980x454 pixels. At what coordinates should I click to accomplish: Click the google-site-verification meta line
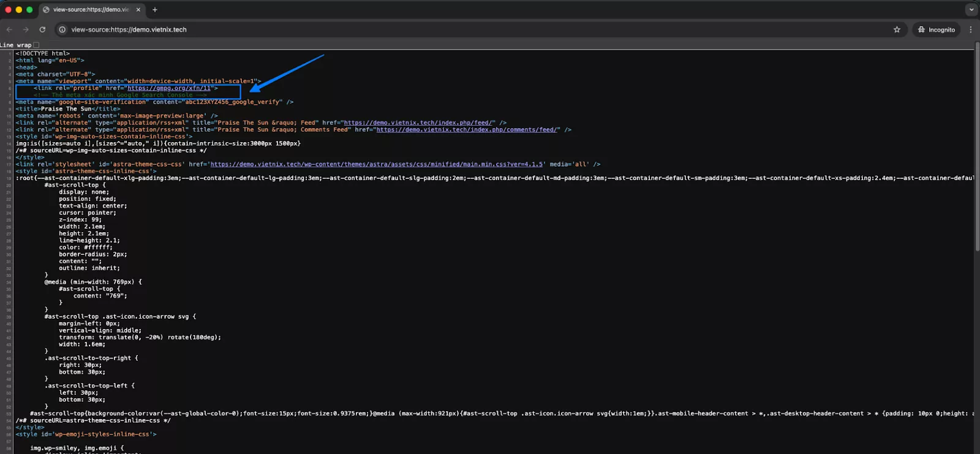[154, 102]
